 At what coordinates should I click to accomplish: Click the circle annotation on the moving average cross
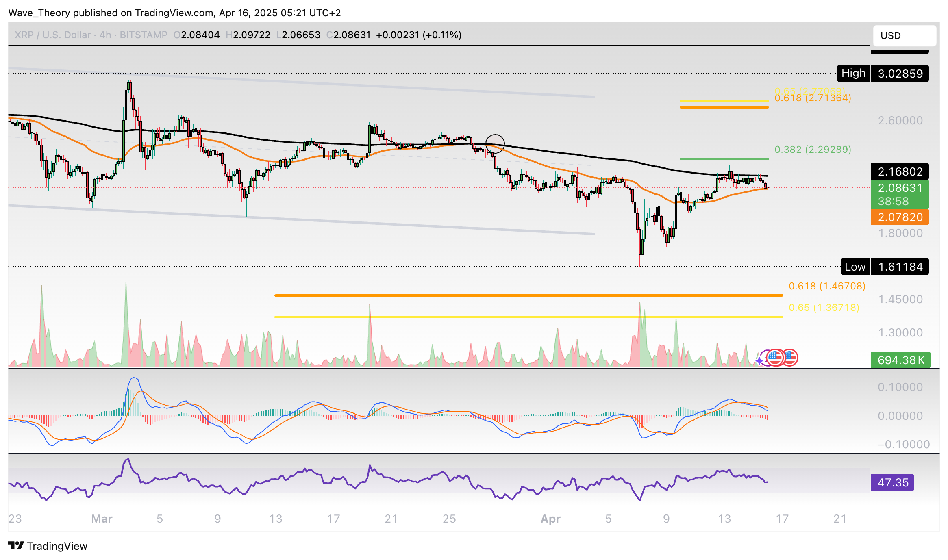[495, 143]
